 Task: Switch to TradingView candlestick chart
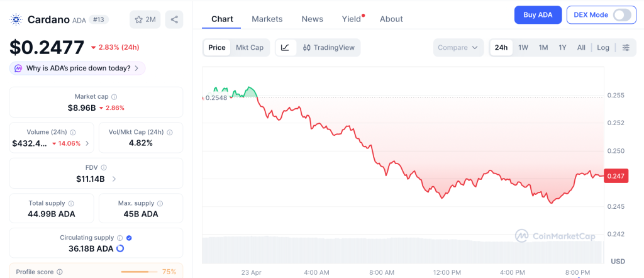pyautogui.click(x=328, y=47)
